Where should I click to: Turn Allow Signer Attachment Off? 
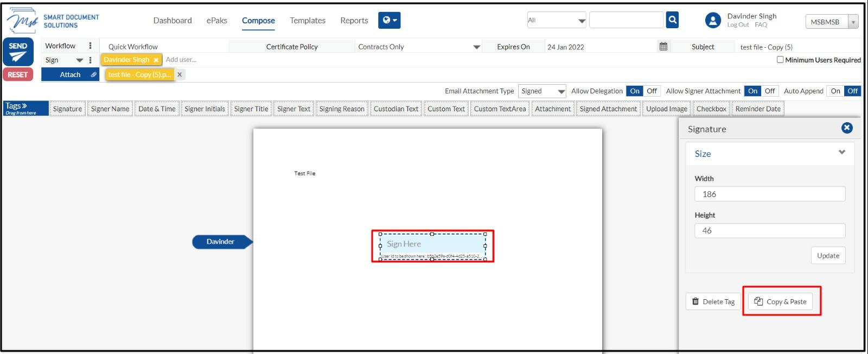(x=769, y=91)
